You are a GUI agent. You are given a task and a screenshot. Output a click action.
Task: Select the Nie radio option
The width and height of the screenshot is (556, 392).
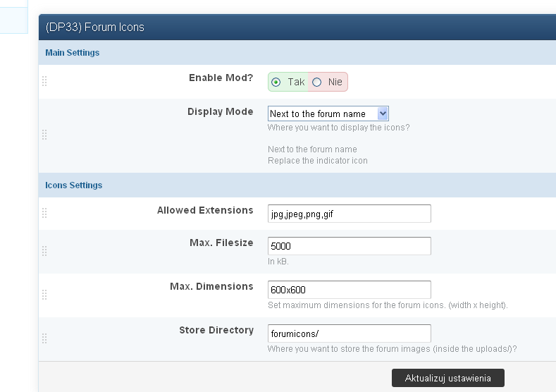[317, 82]
